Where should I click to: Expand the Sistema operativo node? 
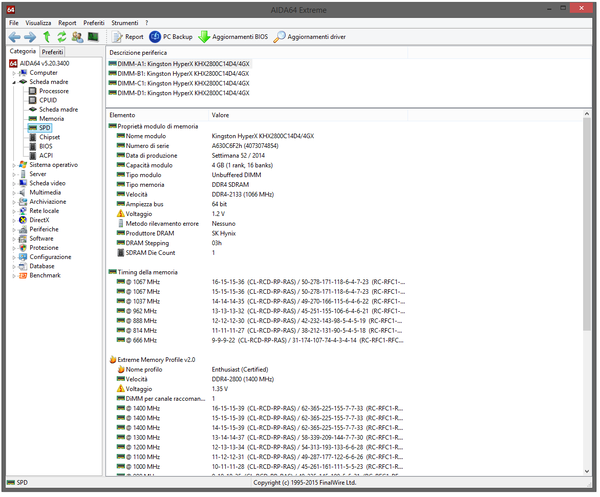(13, 165)
